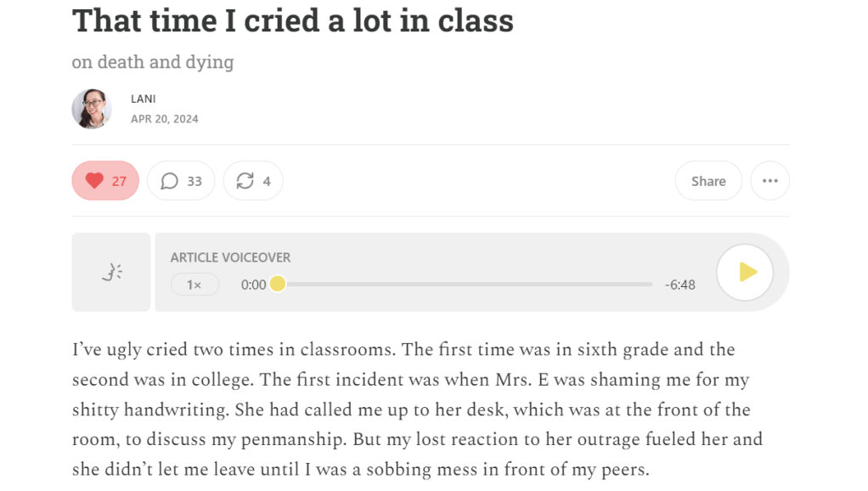Open author LANI's profile link
This screenshot has width=868, height=491.
click(143, 99)
